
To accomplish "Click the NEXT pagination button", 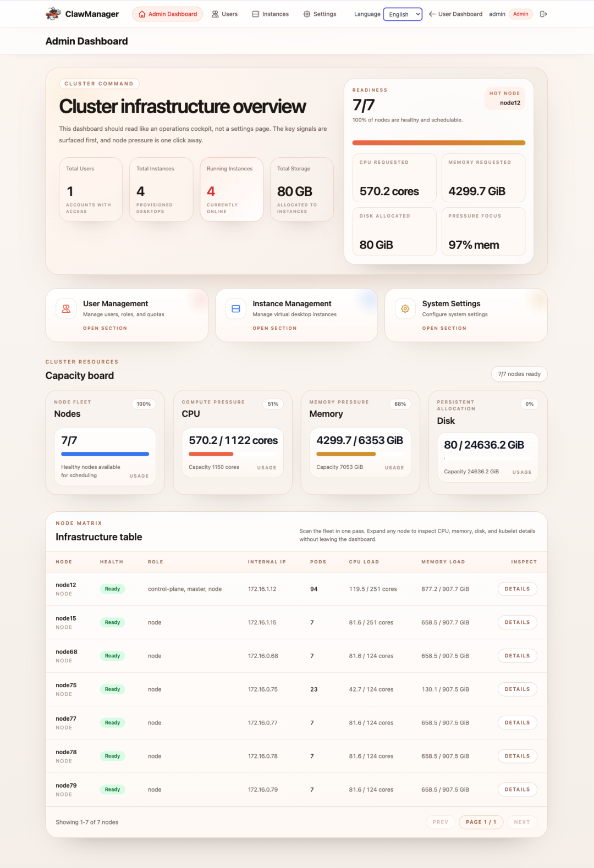I will click(522, 822).
